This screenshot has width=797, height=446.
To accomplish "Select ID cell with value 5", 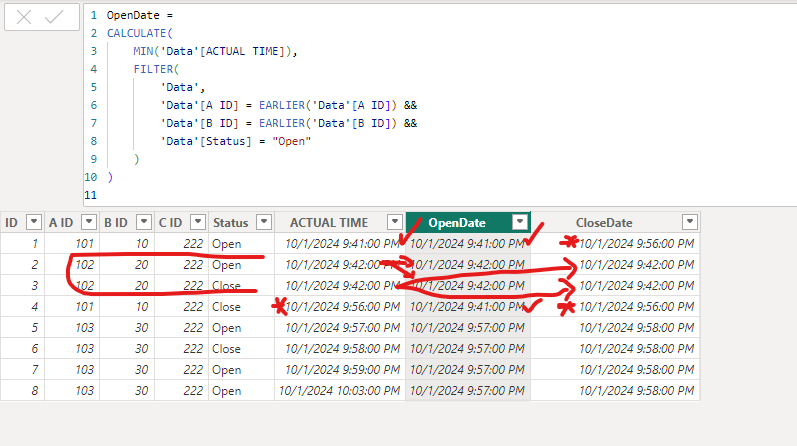I will pyautogui.click(x=22, y=328).
